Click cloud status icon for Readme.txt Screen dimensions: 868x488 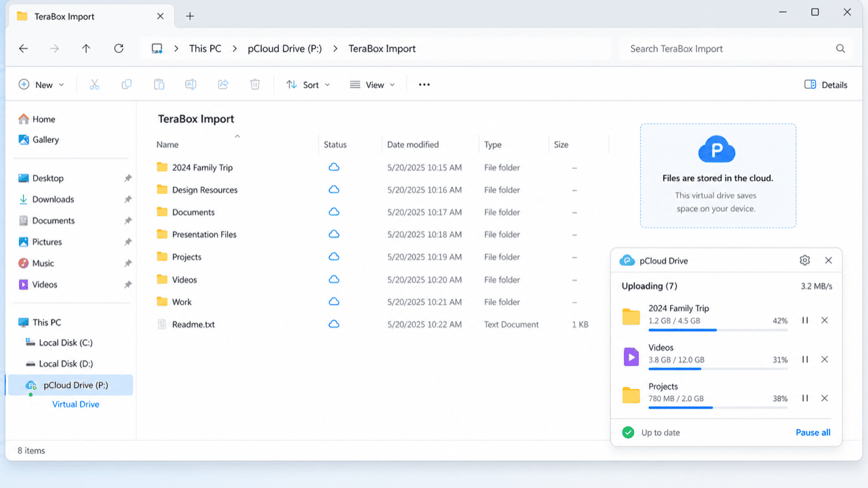[x=334, y=324]
